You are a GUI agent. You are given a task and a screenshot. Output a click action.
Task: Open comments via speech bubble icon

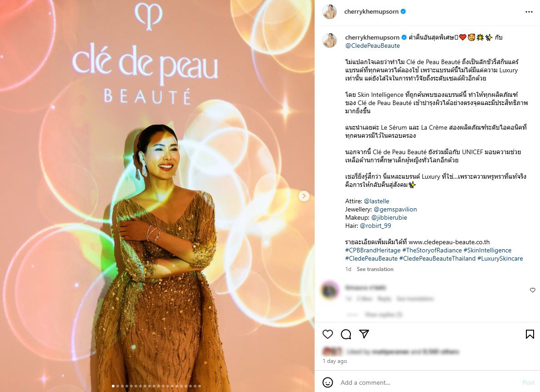(x=346, y=334)
